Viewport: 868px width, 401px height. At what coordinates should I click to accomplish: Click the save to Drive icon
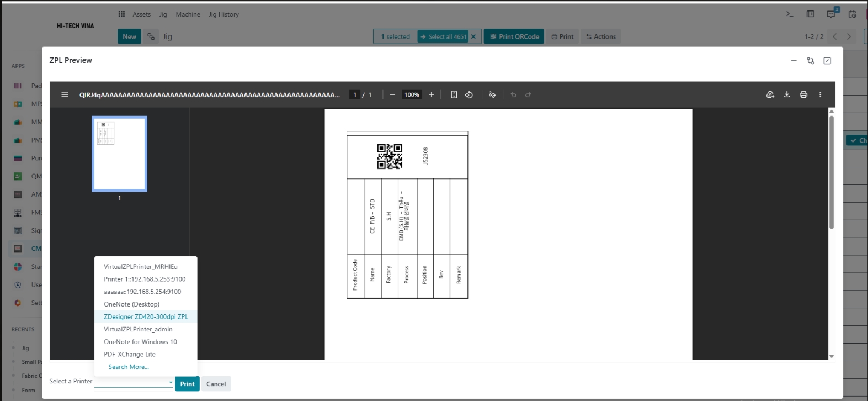pos(770,94)
